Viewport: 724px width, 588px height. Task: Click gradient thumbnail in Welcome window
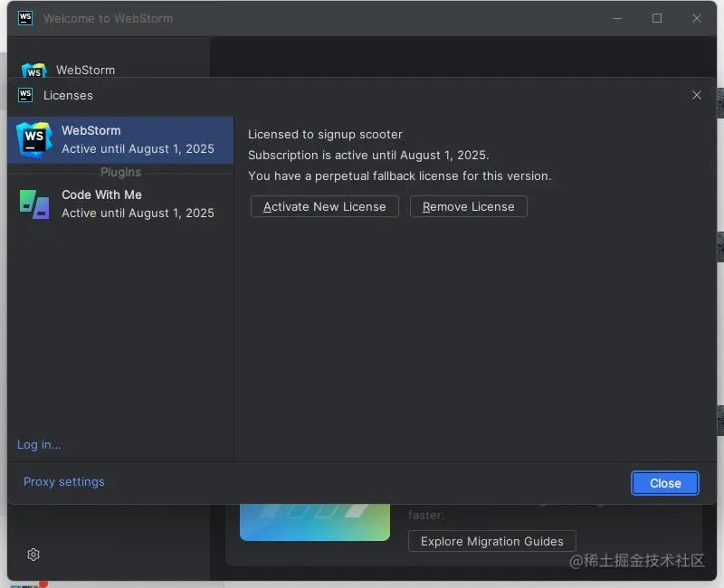click(314, 522)
